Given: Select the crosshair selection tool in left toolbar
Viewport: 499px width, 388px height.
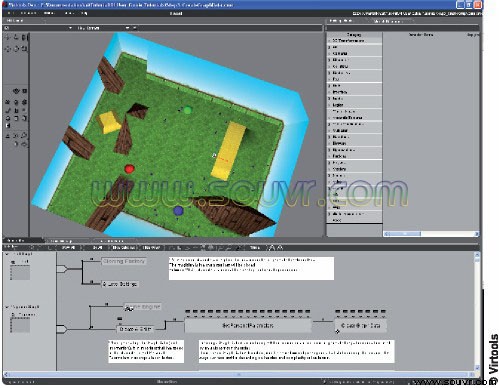Looking at the screenshot, I should point(8,38).
